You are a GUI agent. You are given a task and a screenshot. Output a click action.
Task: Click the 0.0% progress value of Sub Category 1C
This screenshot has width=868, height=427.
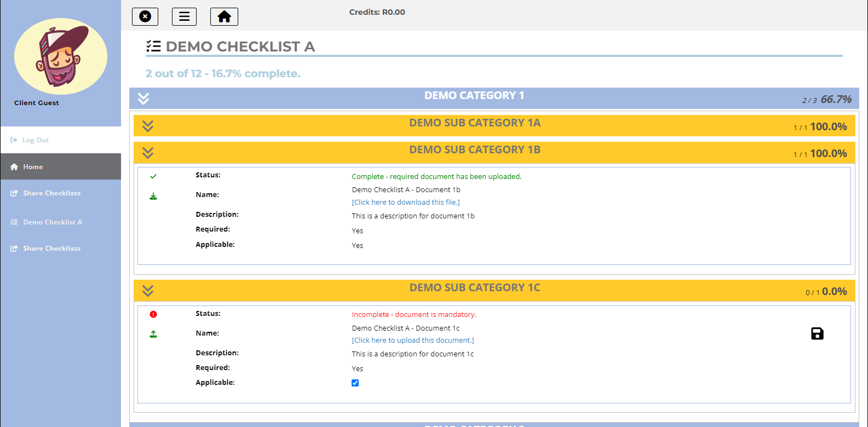[x=835, y=291]
